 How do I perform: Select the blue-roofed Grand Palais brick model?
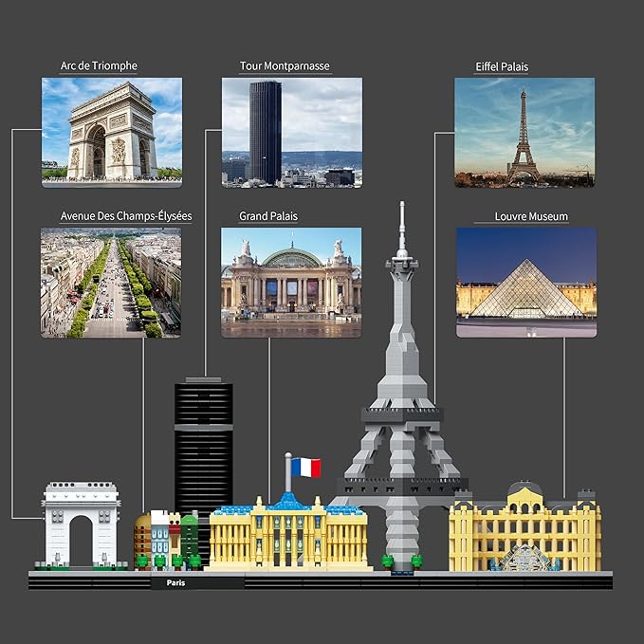(288, 536)
